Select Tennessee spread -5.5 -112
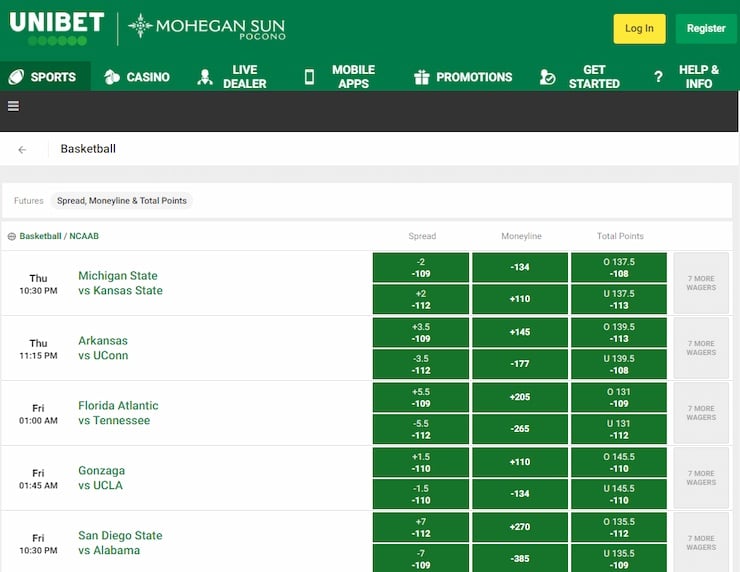 [421, 429]
